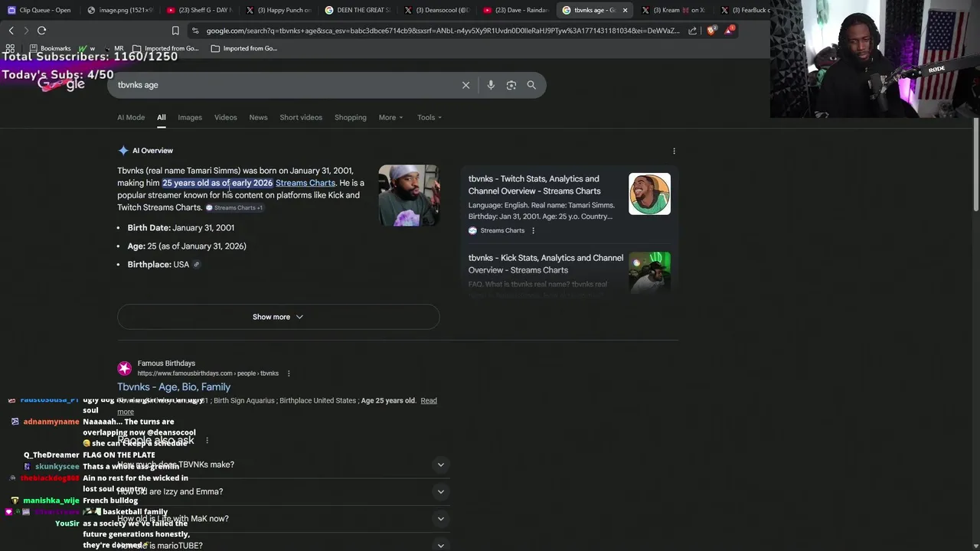980x551 pixels.
Task: Open three-dot menu beside Streams Charts source
Action: (533, 230)
